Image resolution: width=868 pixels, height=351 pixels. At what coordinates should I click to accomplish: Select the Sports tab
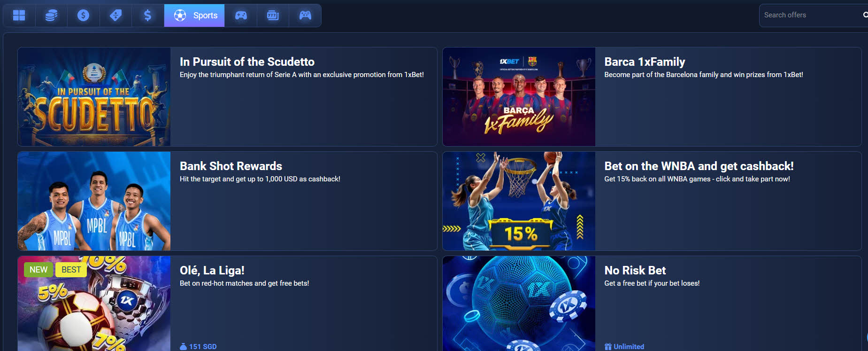pos(194,16)
